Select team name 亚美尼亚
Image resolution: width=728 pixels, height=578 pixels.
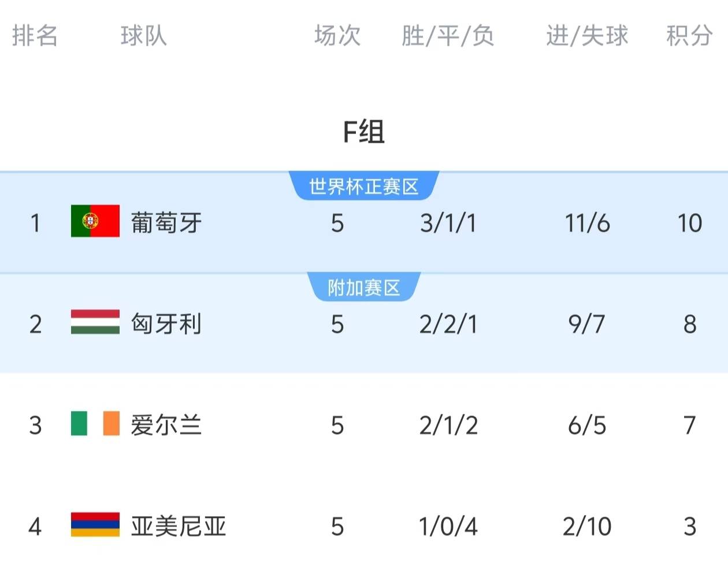(179, 526)
